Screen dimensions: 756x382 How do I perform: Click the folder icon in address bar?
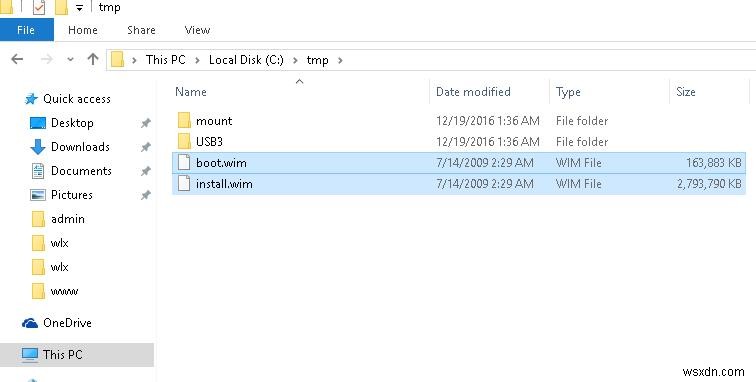[117, 59]
